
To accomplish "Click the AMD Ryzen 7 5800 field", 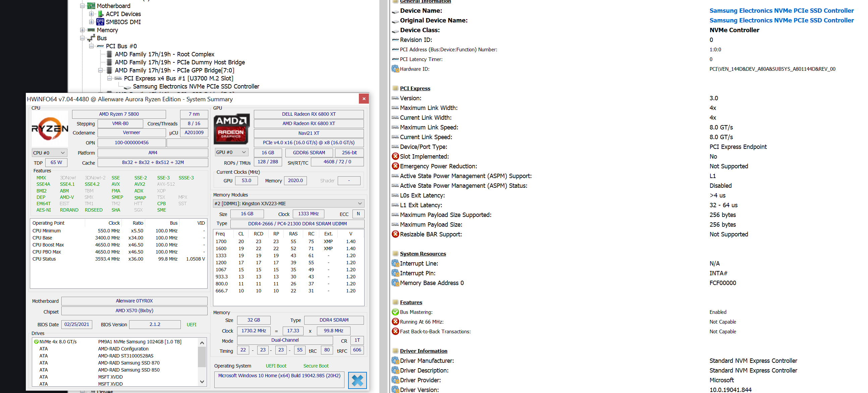I will coord(119,114).
